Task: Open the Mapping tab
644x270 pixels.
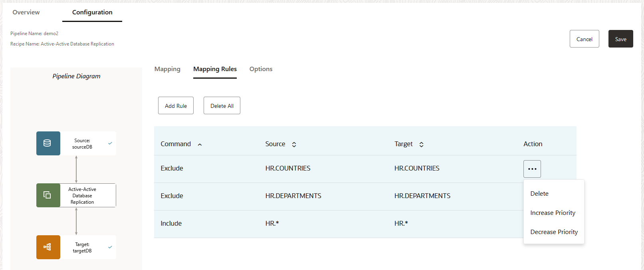Action: click(x=167, y=69)
